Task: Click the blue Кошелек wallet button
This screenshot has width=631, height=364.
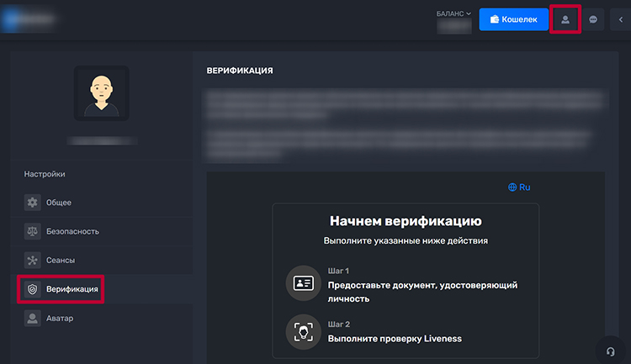Action: (513, 19)
